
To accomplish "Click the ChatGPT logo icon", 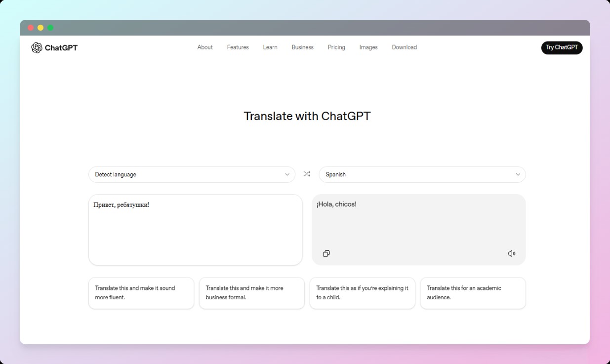I will point(37,47).
